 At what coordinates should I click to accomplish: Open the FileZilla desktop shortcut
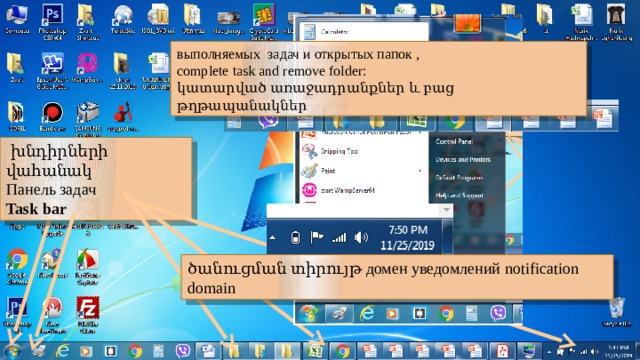pos(88,314)
